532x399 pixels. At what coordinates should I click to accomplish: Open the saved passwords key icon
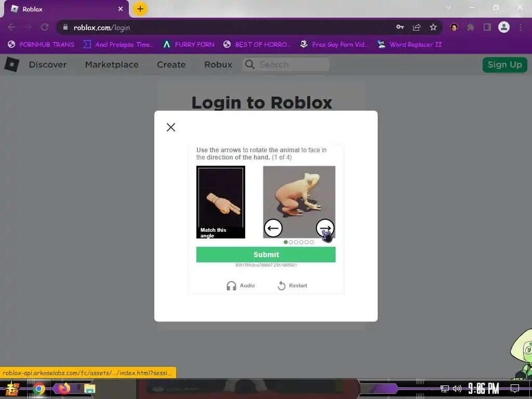400,27
